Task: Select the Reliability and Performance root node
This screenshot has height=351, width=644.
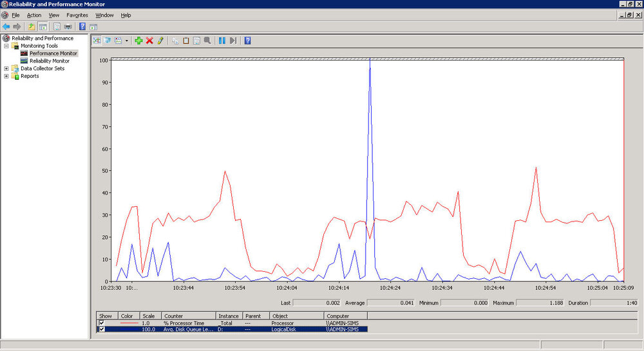Action: click(43, 38)
